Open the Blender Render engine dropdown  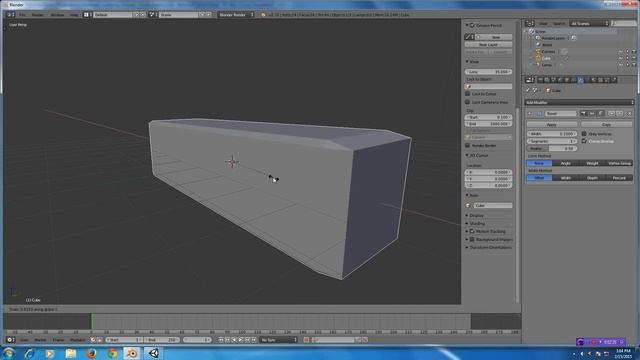236,15
